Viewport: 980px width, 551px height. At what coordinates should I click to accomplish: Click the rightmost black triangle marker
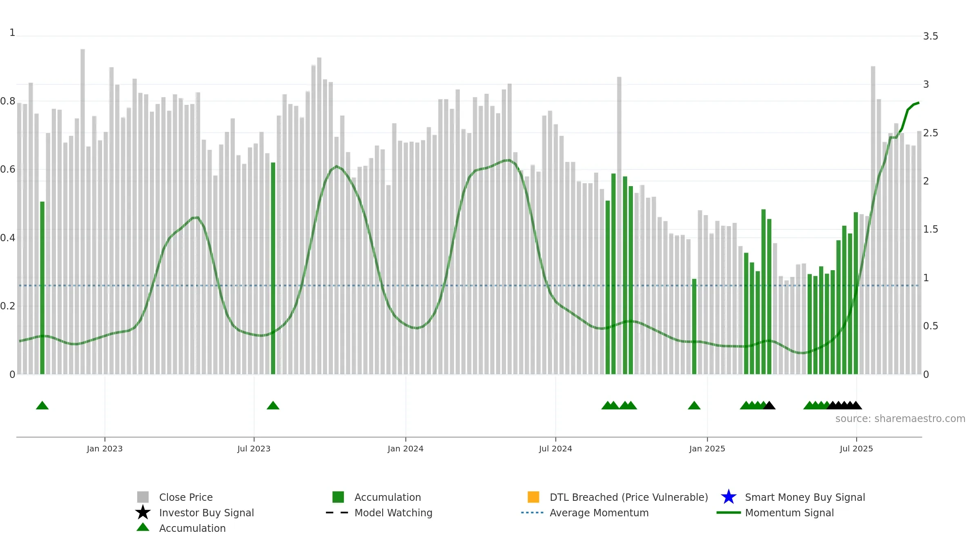point(856,405)
